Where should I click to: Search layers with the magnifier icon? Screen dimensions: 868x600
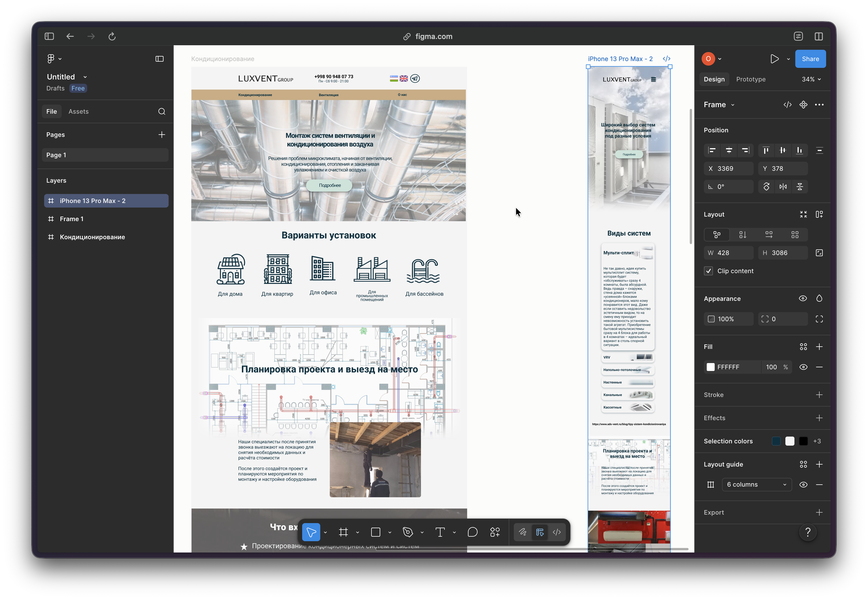tap(162, 111)
